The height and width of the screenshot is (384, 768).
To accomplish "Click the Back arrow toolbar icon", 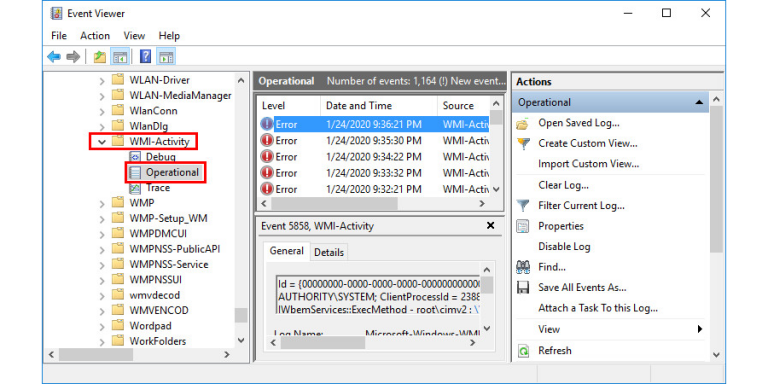I will point(54,57).
